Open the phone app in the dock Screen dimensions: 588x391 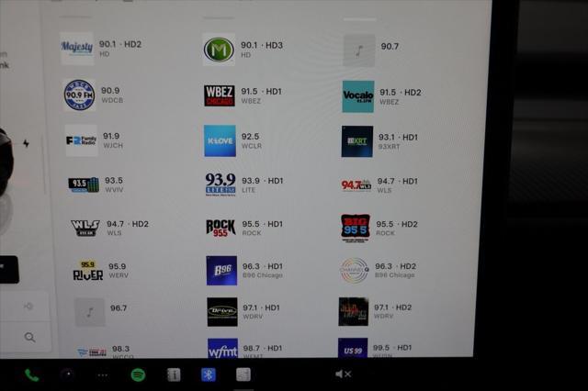[31, 374]
